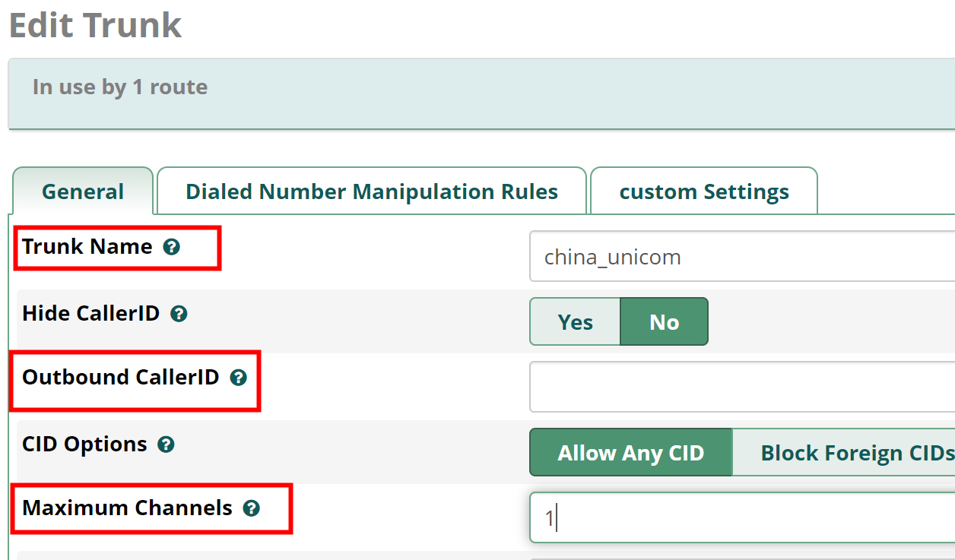The height and width of the screenshot is (560, 955).
Task: Switch to the General tab
Action: point(83,191)
